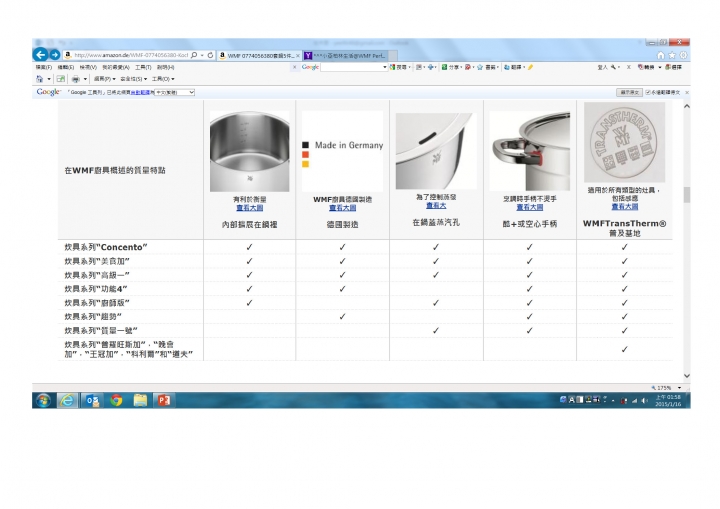Open the address bar dropdown arrow
Screen dimensions: 720x509
pos(202,55)
